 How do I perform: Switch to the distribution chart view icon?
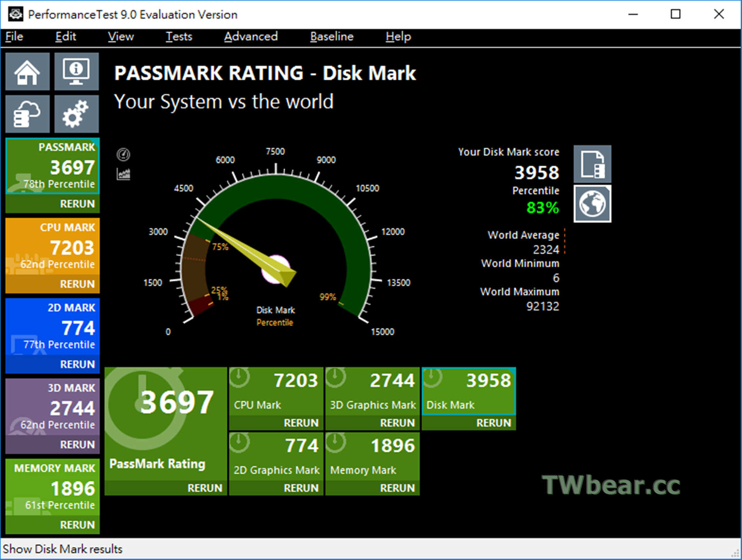(123, 174)
